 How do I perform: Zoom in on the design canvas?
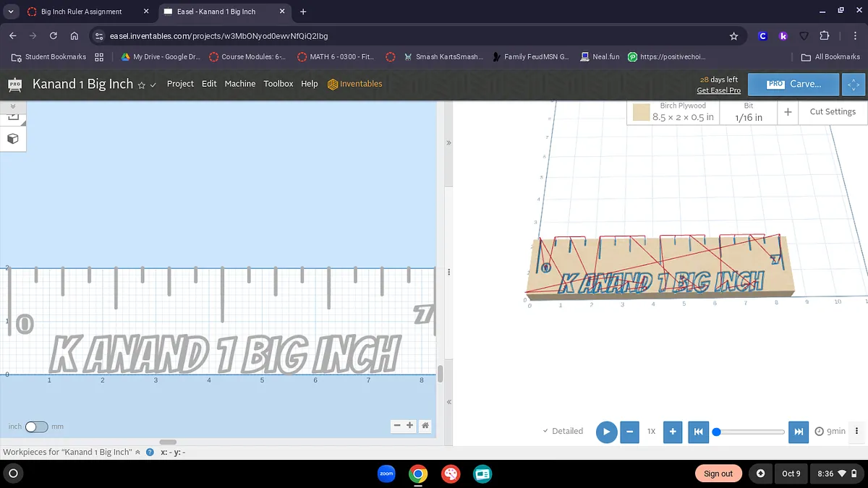(410, 426)
